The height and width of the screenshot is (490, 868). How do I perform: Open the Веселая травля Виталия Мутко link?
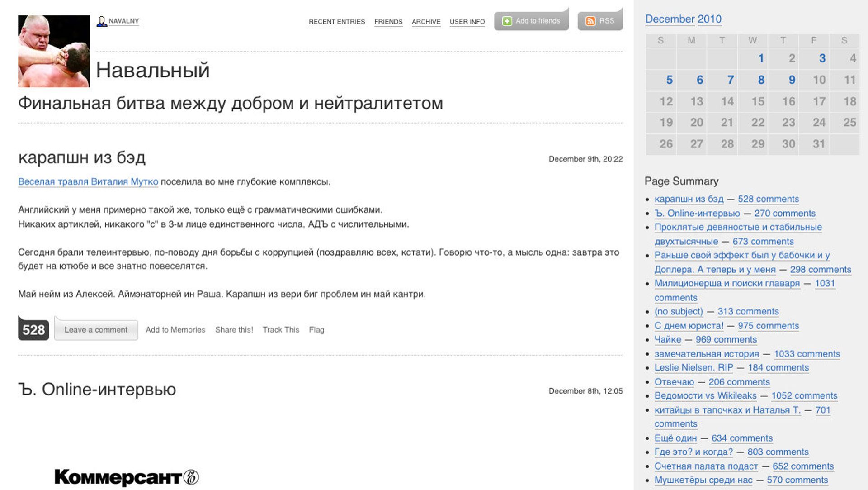[x=88, y=181]
